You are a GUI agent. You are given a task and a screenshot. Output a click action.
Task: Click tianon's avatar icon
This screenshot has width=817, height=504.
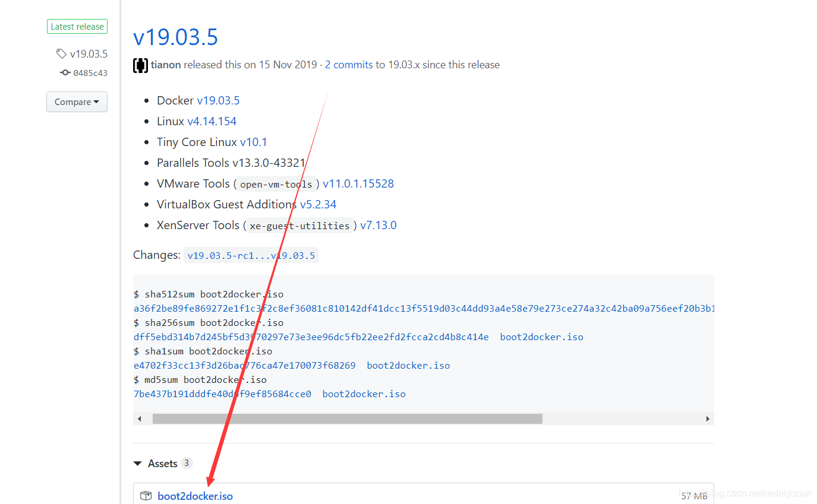pos(140,65)
